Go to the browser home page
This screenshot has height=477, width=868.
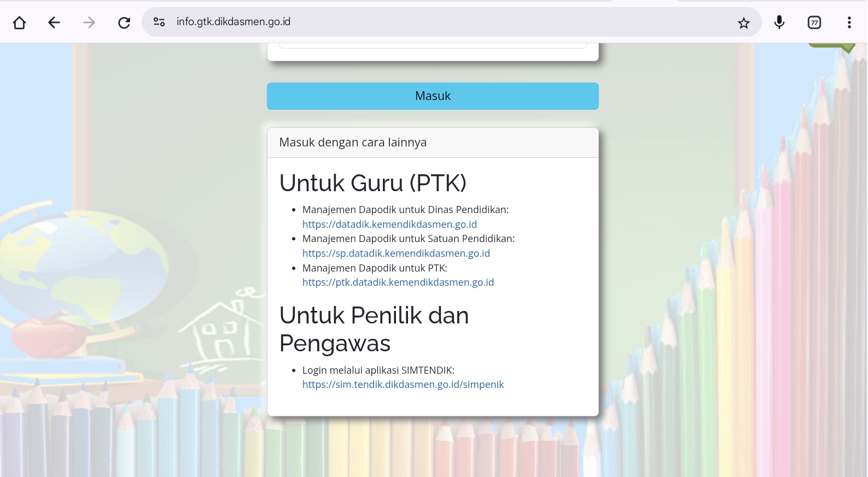tap(20, 22)
